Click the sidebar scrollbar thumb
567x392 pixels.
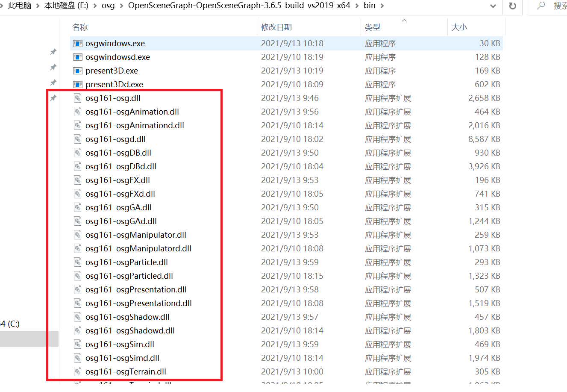29,339
